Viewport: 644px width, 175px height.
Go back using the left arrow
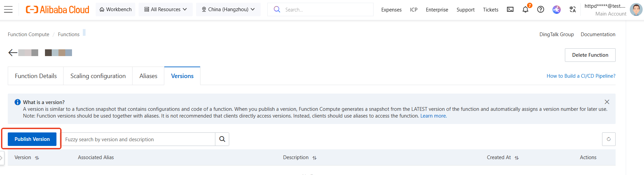click(x=13, y=53)
